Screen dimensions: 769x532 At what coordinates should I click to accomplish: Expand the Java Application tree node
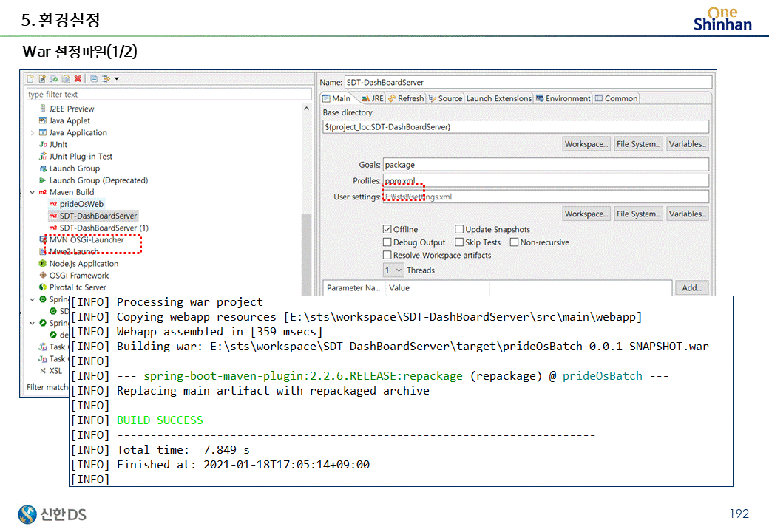click(x=33, y=133)
